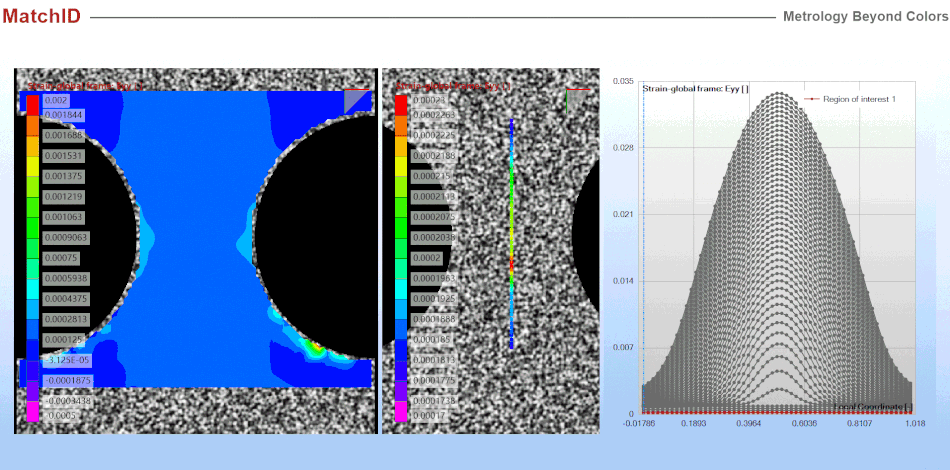Click the MatchID logo text

(41, 16)
